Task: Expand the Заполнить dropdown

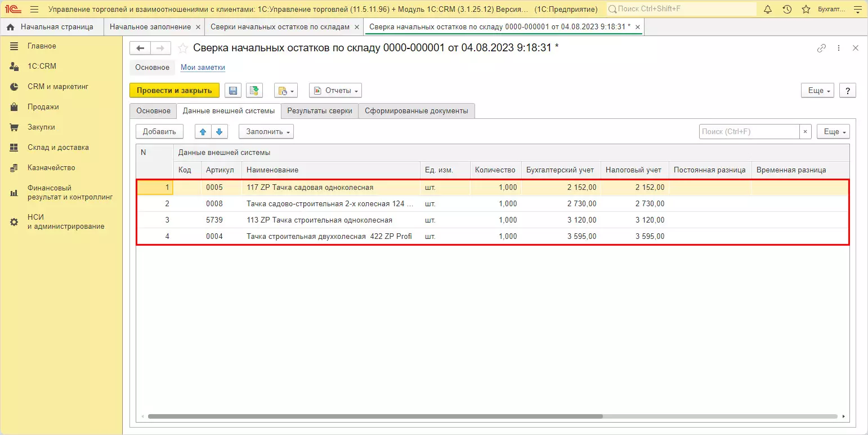Action: click(266, 132)
